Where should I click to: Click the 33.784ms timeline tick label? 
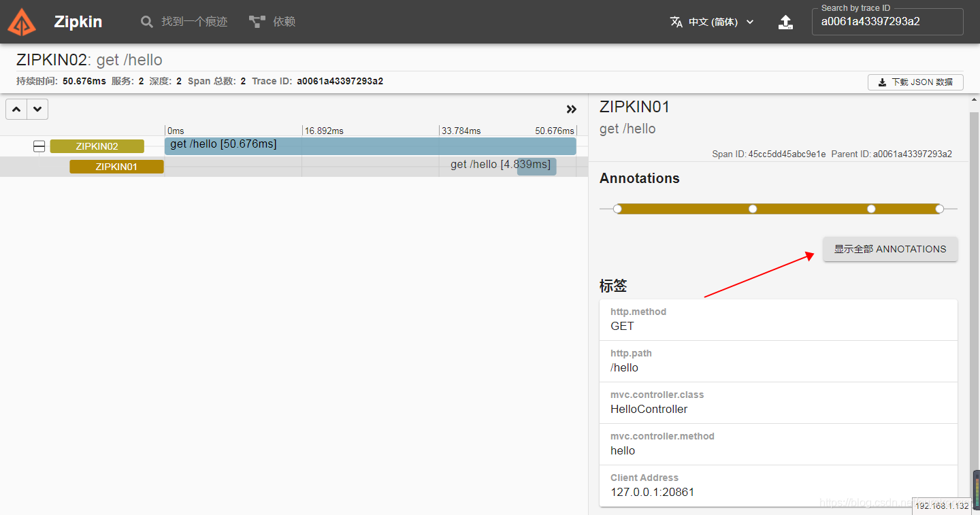tap(461, 131)
